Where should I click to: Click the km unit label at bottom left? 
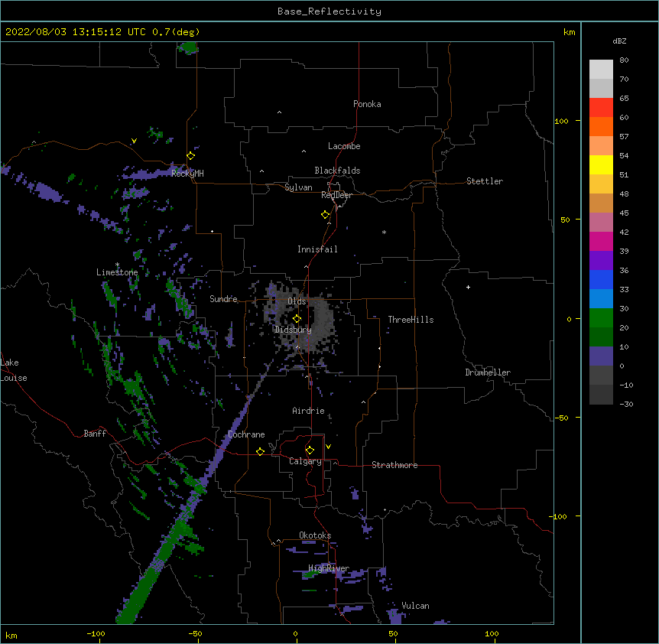pyautogui.click(x=11, y=636)
